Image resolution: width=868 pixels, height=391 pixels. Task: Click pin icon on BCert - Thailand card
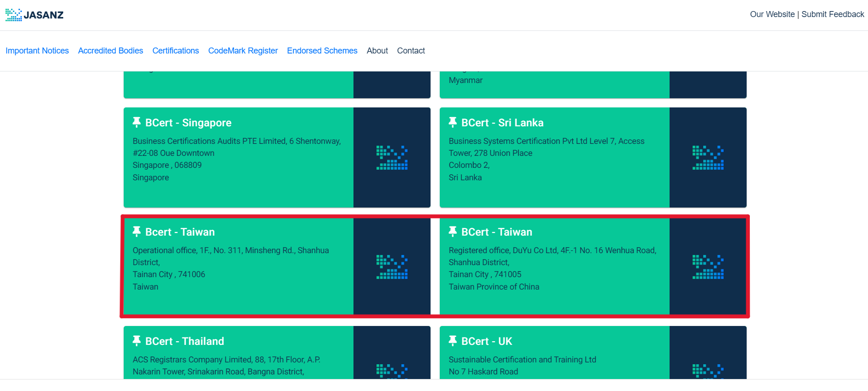pyautogui.click(x=137, y=341)
